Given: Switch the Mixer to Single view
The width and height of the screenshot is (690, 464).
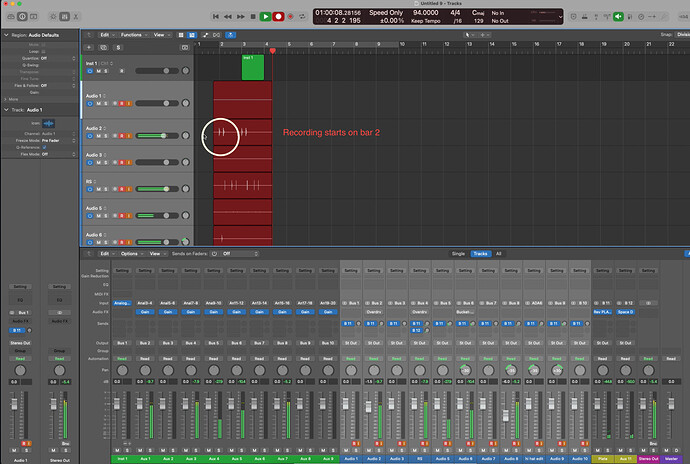Looking at the screenshot, I should click(458, 254).
